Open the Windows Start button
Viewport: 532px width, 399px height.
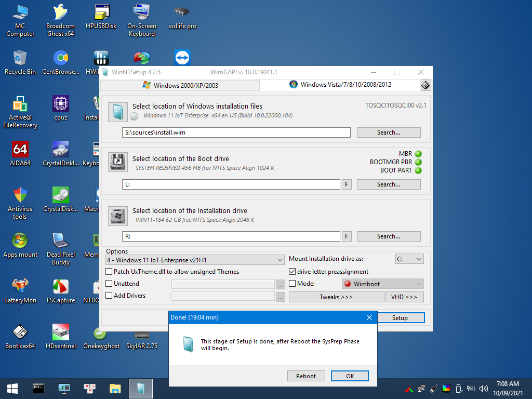point(12,389)
